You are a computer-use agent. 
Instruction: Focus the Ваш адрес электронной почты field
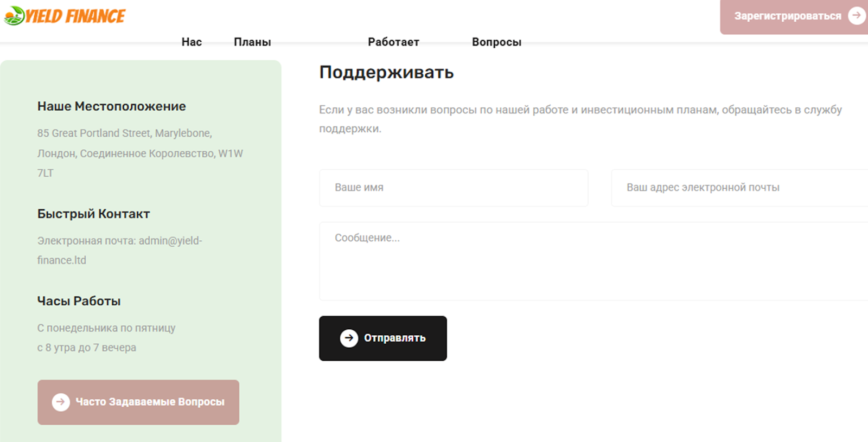pyautogui.click(x=739, y=188)
